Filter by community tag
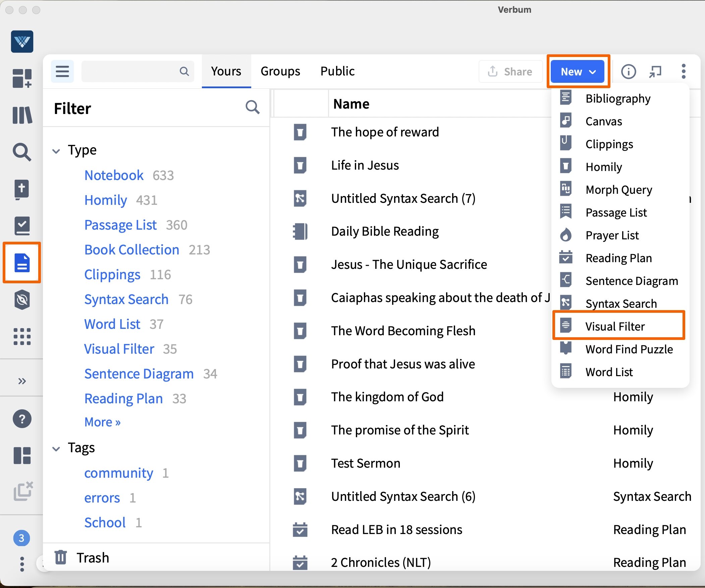The width and height of the screenshot is (705, 588). [x=118, y=473]
